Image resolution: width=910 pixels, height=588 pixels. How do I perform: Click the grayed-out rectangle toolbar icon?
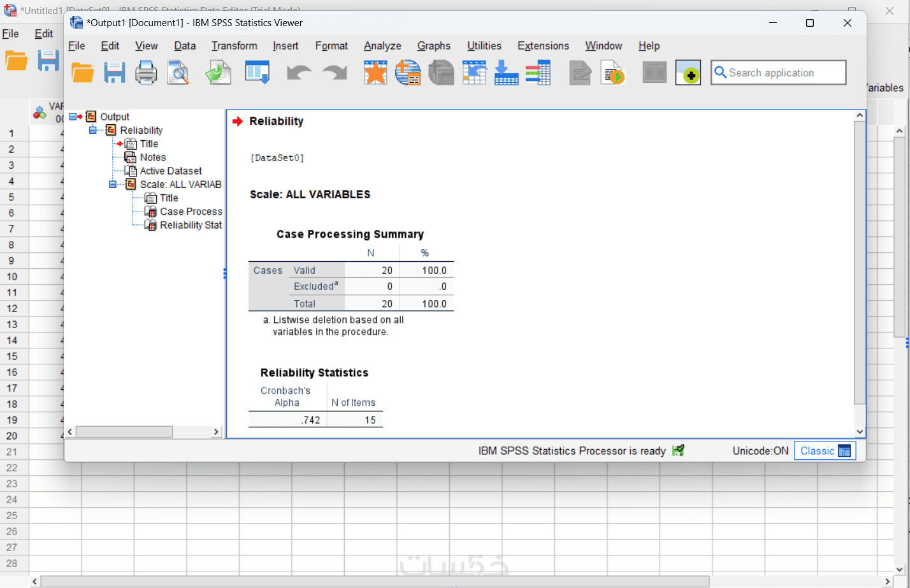click(654, 73)
